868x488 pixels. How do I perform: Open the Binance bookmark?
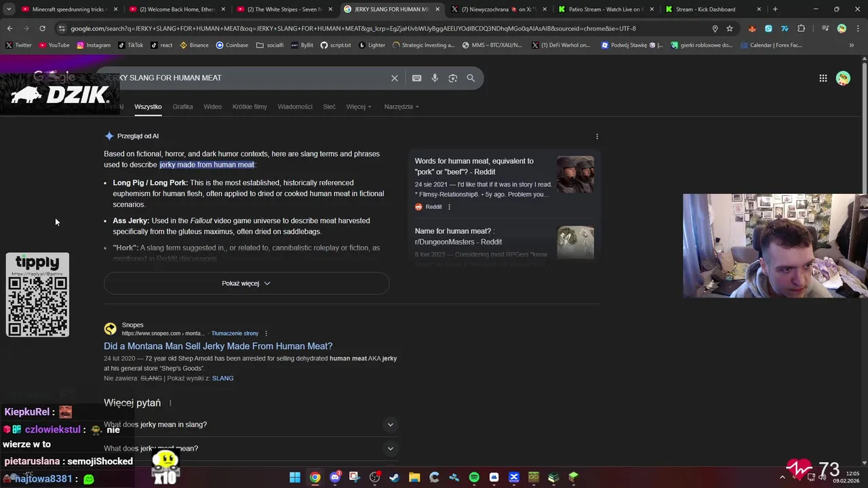click(194, 45)
